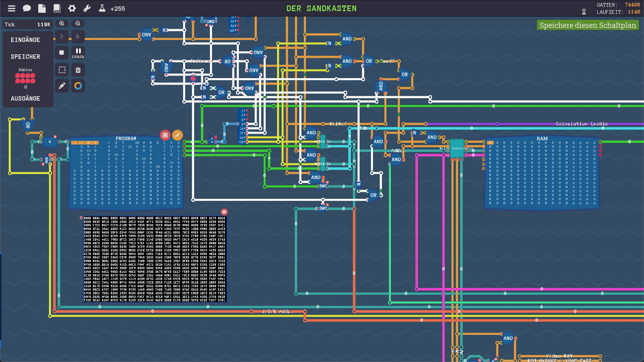Click the flask lab icon

pos(102,8)
